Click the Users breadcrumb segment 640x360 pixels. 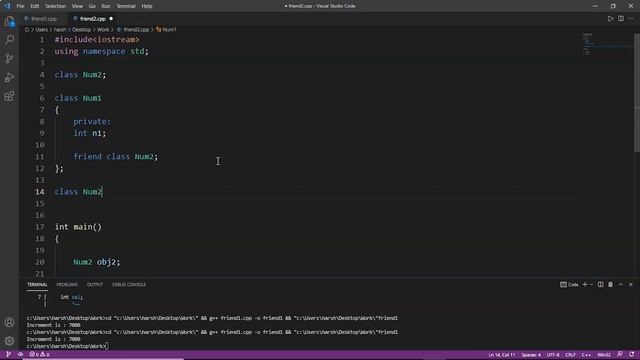(42, 29)
